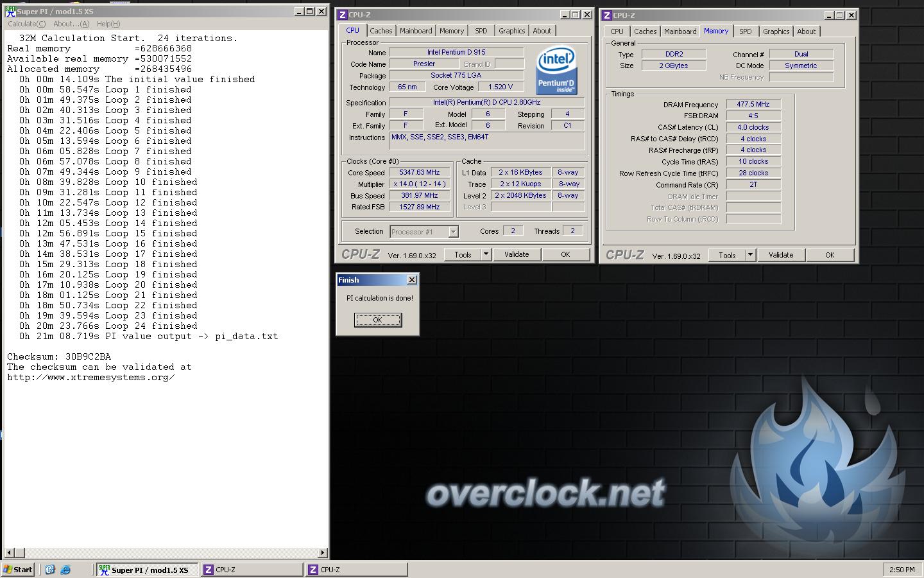Click Bus Speed value 381.97 MHz
Viewport: 924px width, 578px height.
pos(420,196)
